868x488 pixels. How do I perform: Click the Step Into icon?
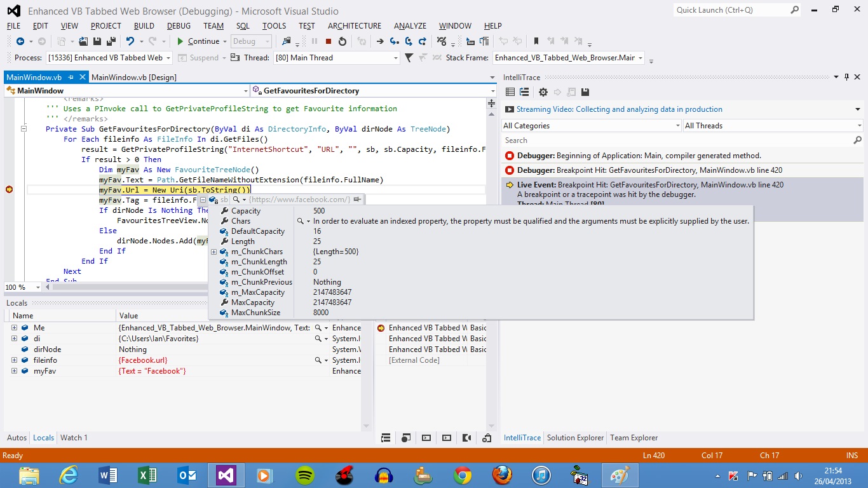tap(394, 41)
